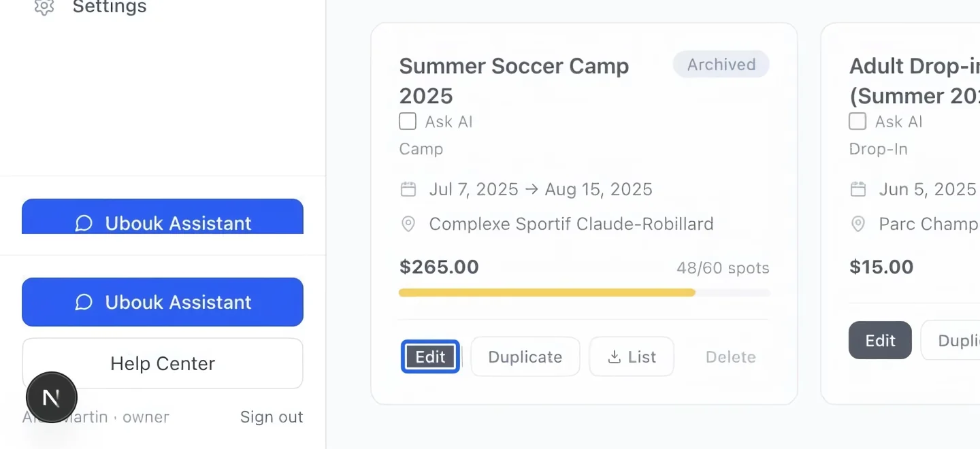Click the chat bubble icon in lower Ubouk Assistant button
980x449 pixels.
coord(84,302)
